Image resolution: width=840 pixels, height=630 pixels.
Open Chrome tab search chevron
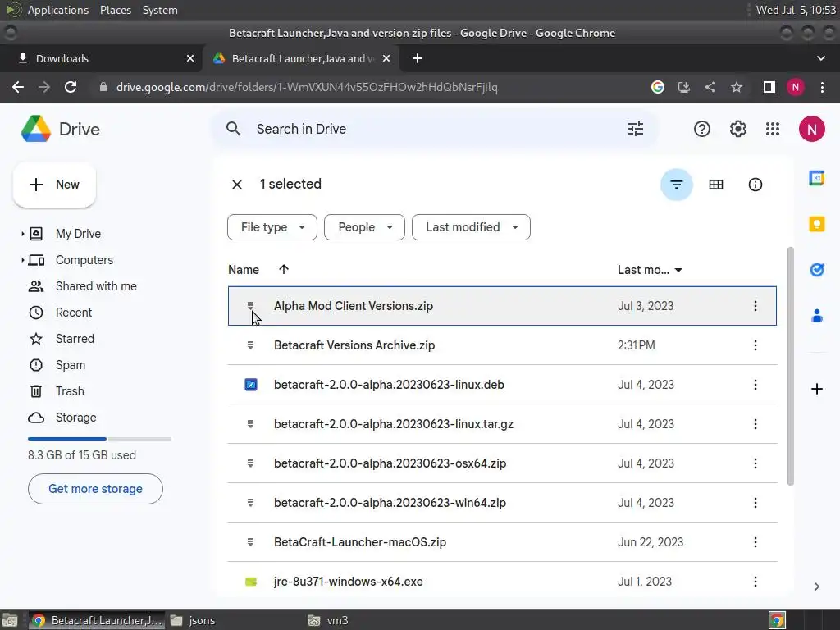(820, 58)
